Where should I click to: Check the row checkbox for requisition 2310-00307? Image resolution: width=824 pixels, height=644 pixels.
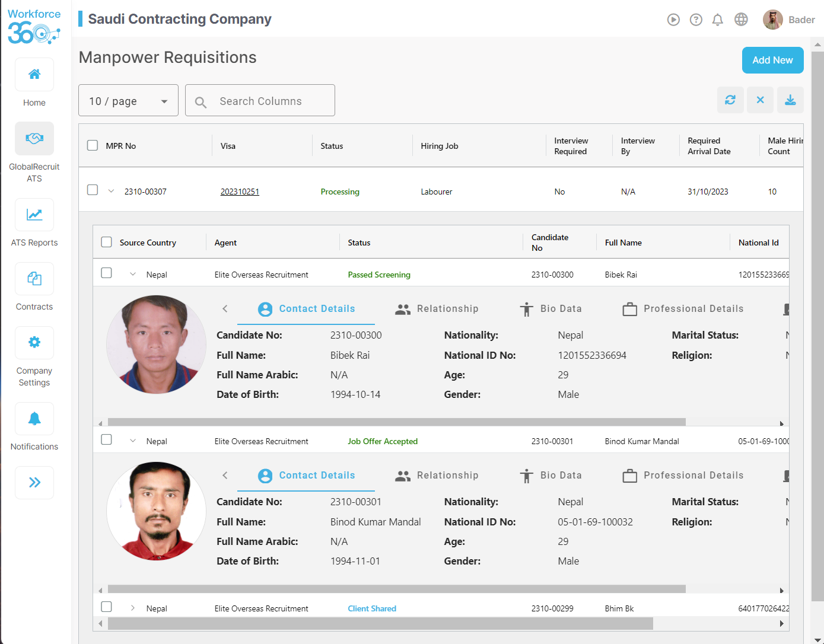pos(93,189)
